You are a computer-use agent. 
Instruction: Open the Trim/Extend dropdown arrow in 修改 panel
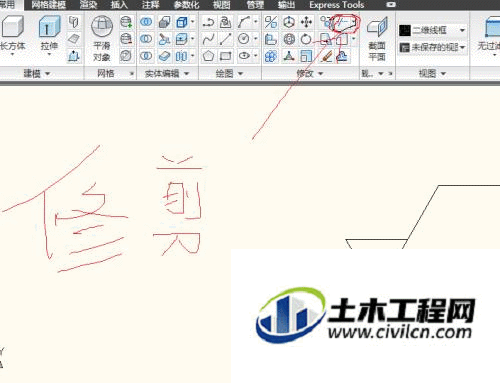pos(354,22)
